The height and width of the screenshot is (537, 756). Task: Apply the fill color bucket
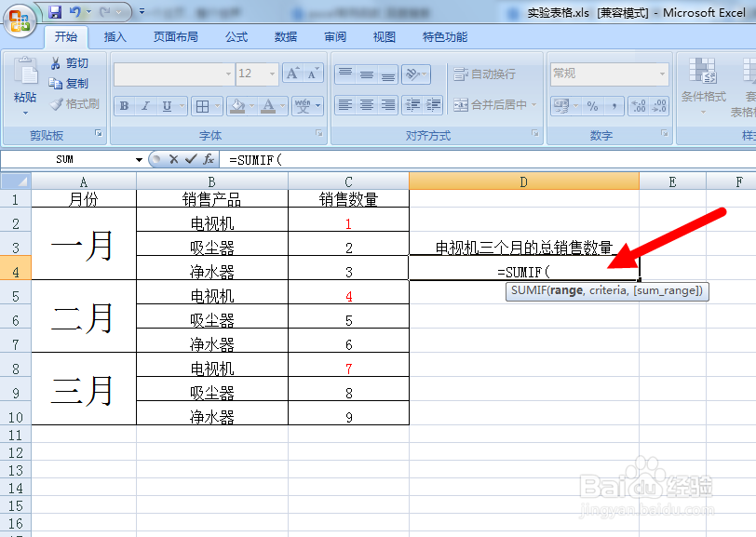coord(237,105)
